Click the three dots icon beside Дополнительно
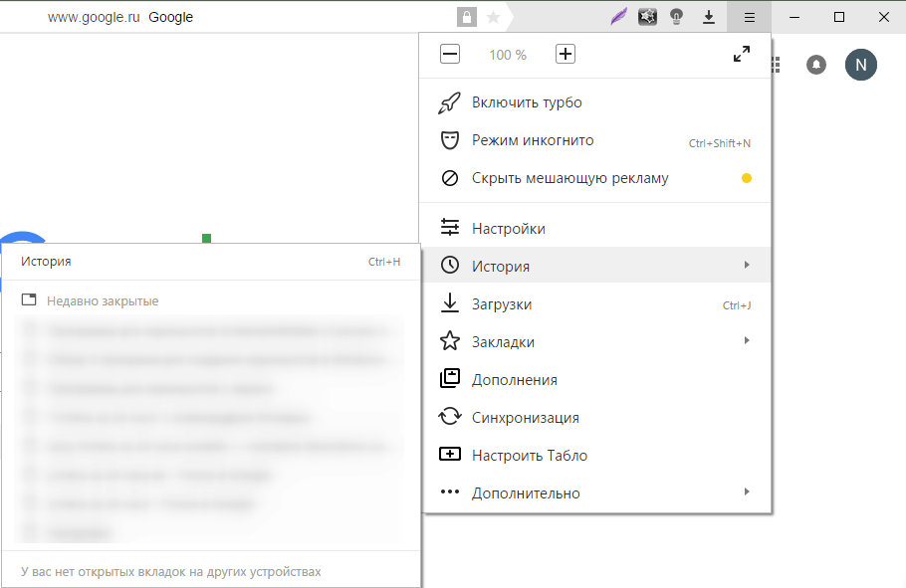The image size is (906, 588). pyautogui.click(x=450, y=492)
